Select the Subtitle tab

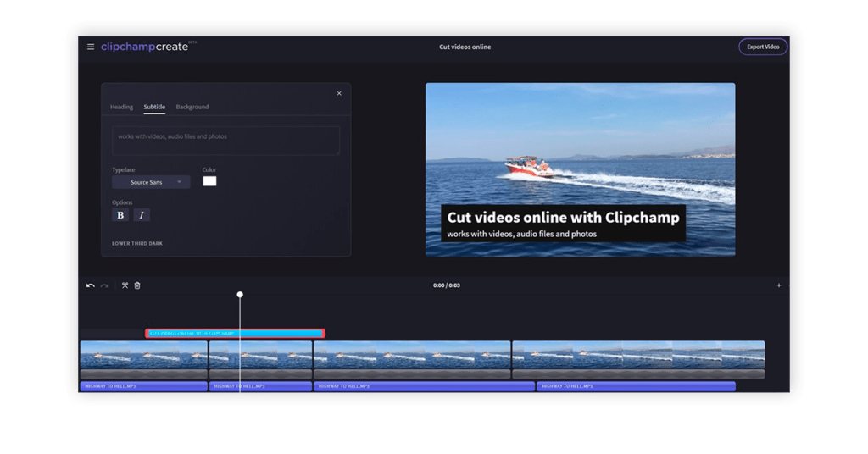154,107
